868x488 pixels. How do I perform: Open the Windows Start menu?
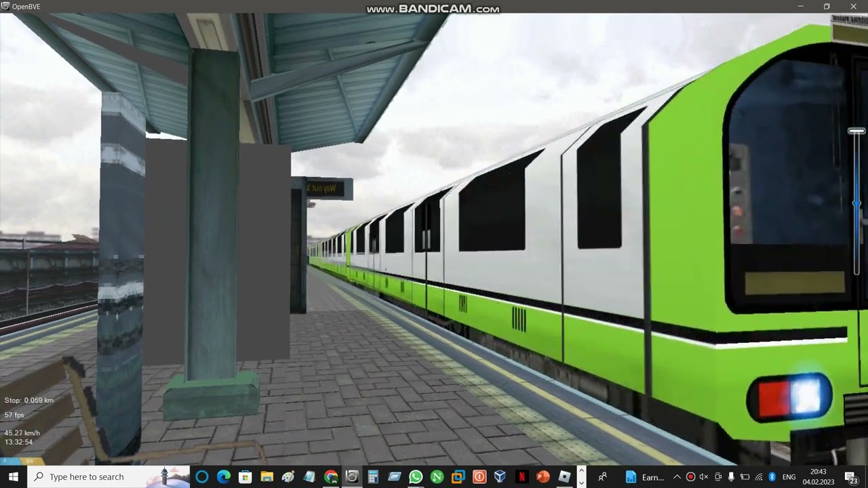14,476
